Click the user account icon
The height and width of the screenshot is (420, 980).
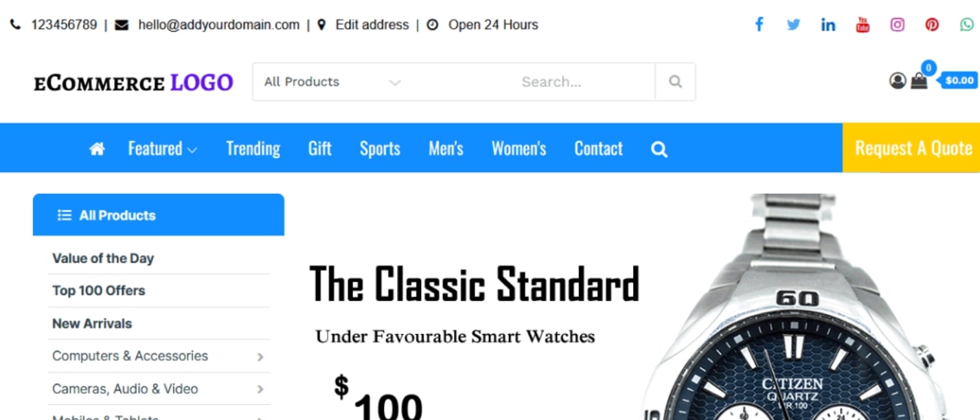[898, 81]
